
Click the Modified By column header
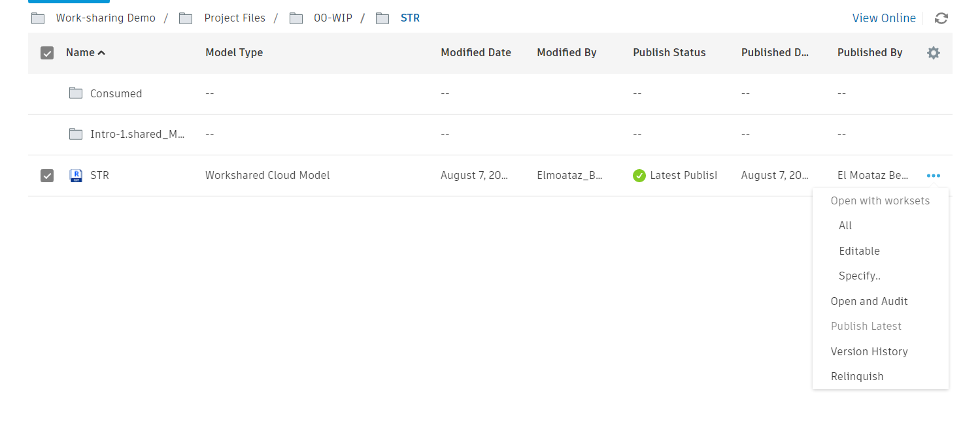pos(567,53)
